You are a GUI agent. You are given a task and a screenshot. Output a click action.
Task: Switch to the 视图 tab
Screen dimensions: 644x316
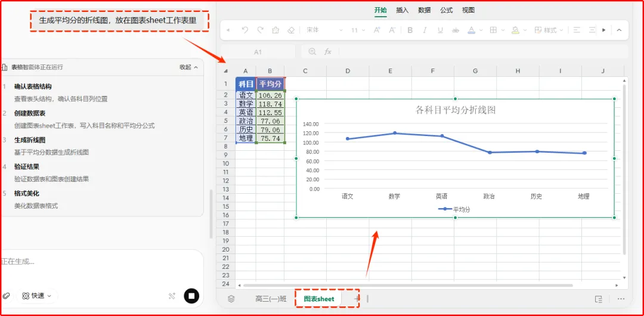(468, 10)
